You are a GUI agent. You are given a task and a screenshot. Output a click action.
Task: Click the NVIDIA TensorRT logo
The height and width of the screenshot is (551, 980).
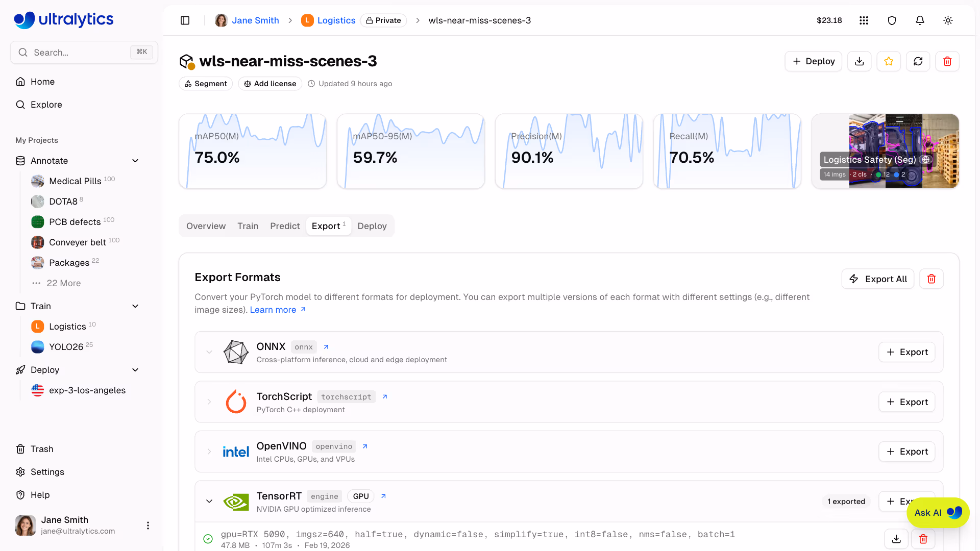click(236, 502)
